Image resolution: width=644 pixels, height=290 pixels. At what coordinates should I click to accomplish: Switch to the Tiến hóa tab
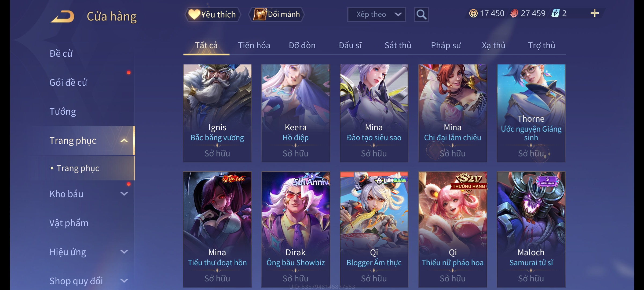[x=254, y=45]
